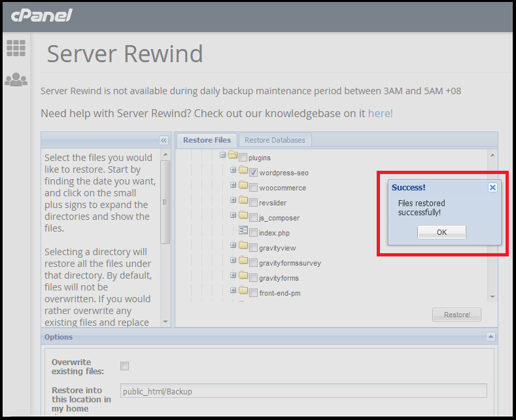Click the cPanel logo

(40, 15)
